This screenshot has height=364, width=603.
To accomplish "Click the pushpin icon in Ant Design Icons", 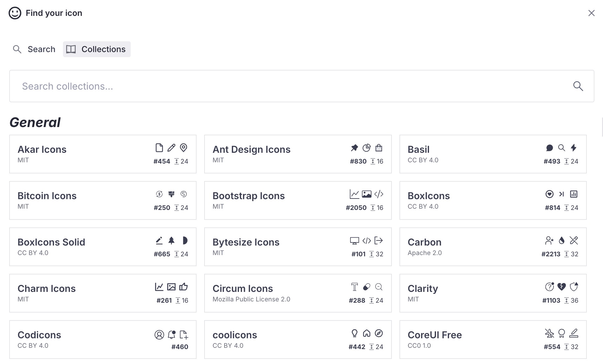I will [354, 148].
